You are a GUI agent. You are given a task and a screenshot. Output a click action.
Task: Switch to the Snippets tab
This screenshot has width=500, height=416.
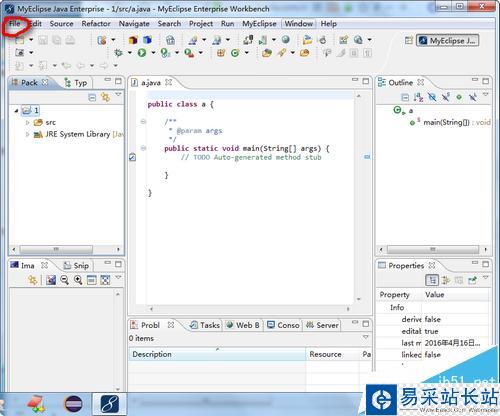76,266
